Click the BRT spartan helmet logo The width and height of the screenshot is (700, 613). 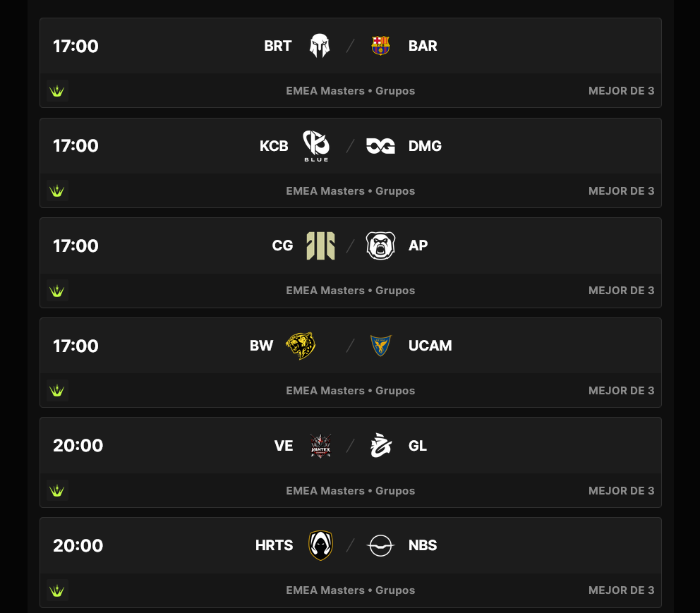tap(320, 45)
